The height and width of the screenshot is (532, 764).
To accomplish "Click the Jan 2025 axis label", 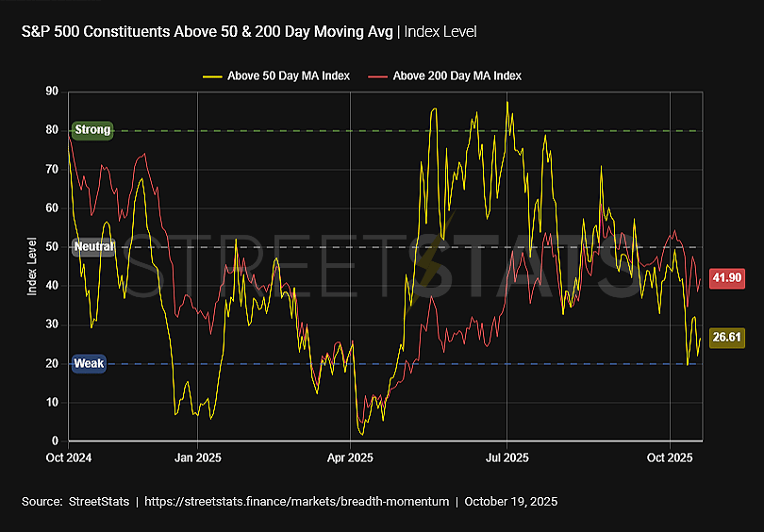I will pyautogui.click(x=197, y=457).
